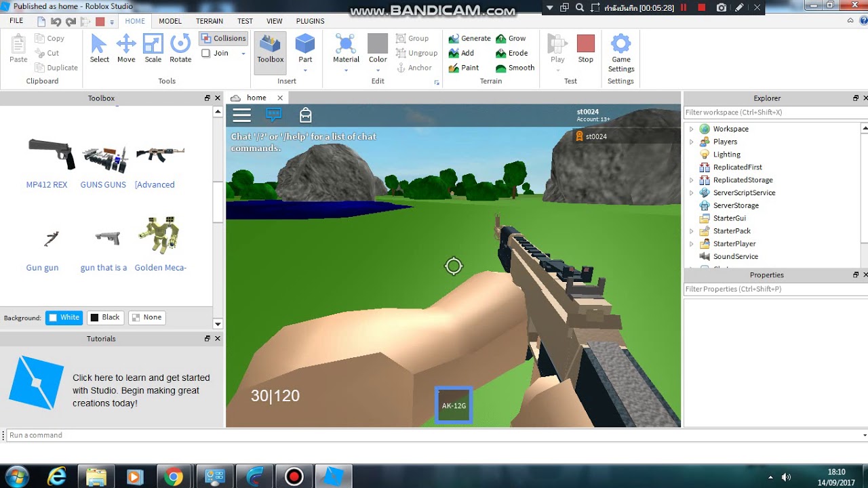Stop the running test
The image size is (868, 488).
(585, 48)
